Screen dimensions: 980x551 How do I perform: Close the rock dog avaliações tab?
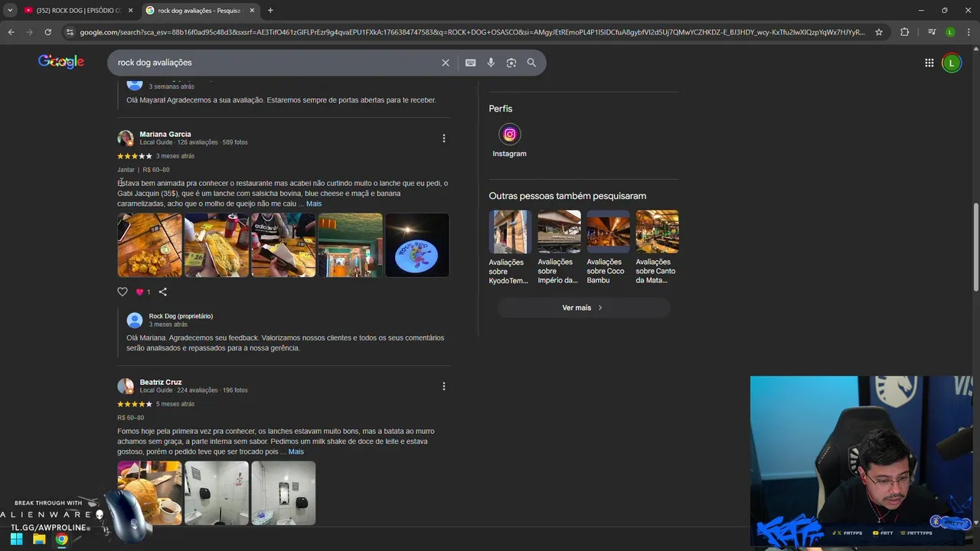pyautogui.click(x=252, y=11)
